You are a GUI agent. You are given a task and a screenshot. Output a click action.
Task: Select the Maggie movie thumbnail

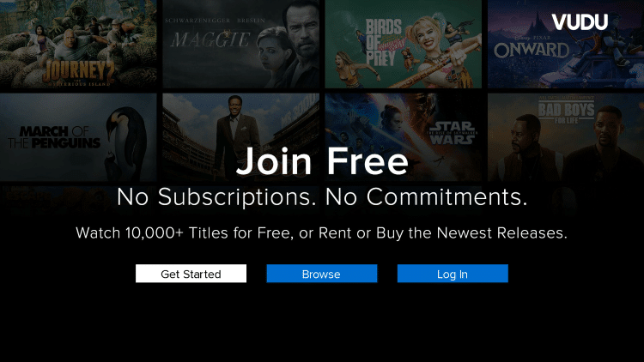[240, 44]
